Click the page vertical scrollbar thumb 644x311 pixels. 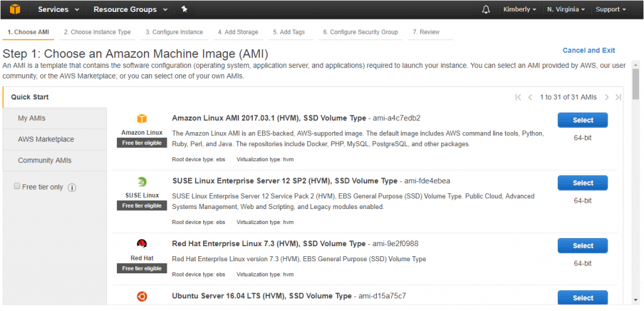coord(636,84)
